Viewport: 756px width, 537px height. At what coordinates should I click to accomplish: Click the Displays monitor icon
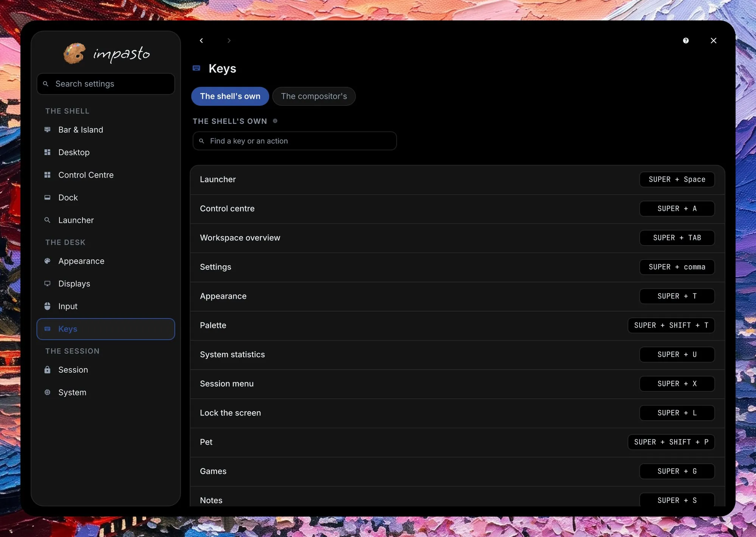(x=47, y=284)
